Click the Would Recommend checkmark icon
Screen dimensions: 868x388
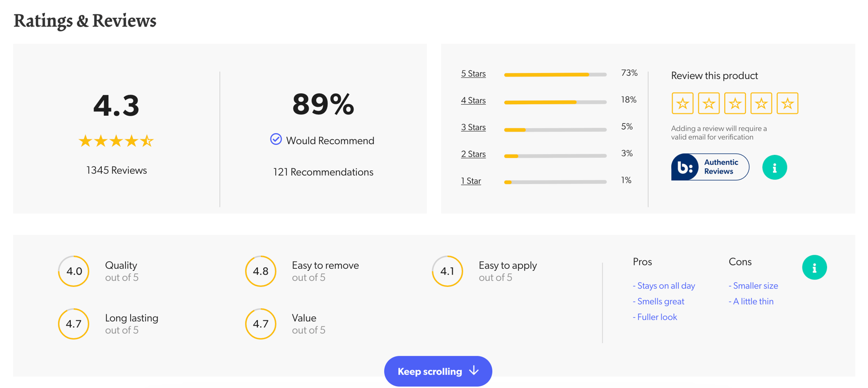[276, 139]
